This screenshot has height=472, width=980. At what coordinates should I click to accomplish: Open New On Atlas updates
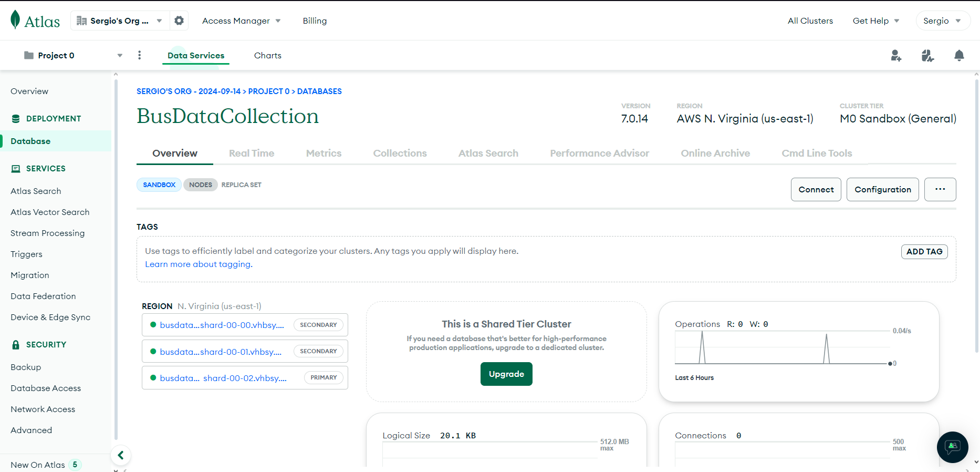click(x=46, y=465)
